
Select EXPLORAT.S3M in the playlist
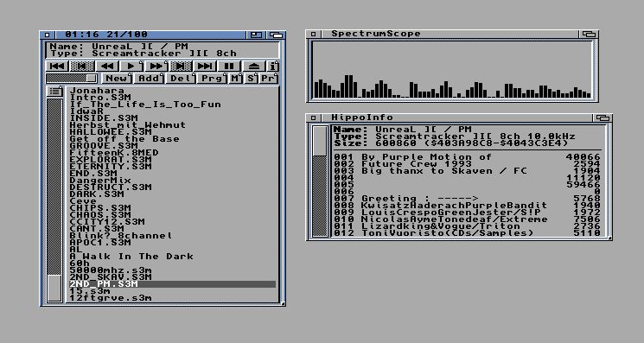pyautogui.click(x=173, y=160)
